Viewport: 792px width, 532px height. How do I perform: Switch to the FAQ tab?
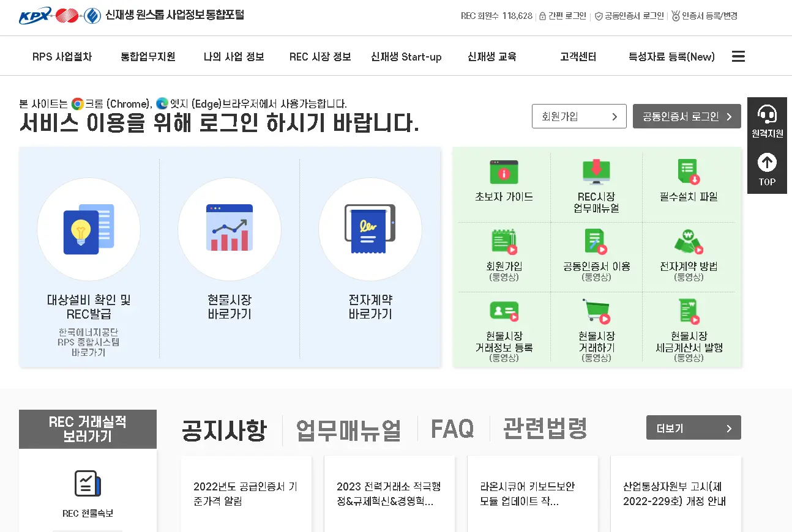point(451,428)
